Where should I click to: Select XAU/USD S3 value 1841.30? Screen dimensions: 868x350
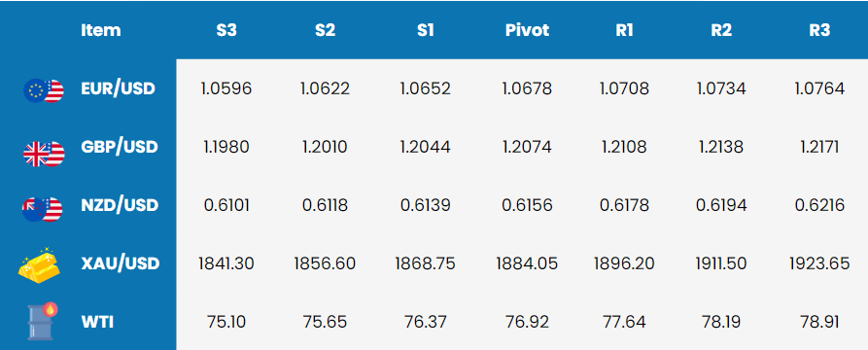tap(226, 263)
